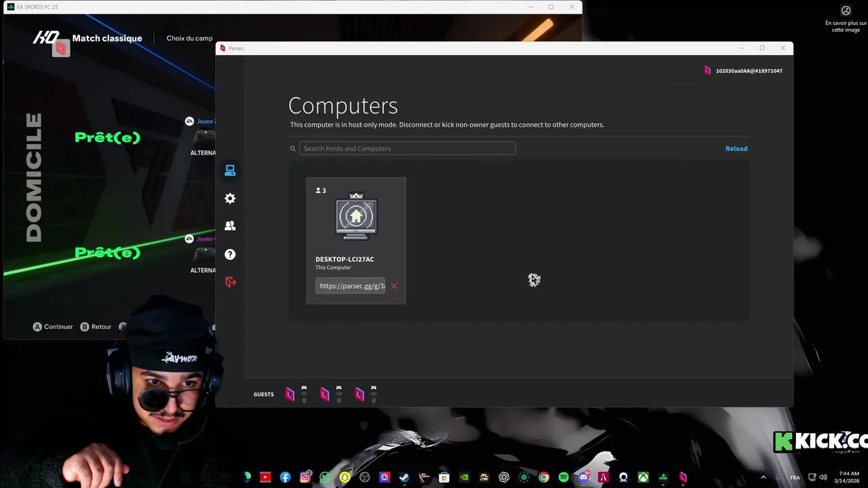868x488 pixels.
Task: Toggle gamepad permission for third guest
Action: pos(374,388)
